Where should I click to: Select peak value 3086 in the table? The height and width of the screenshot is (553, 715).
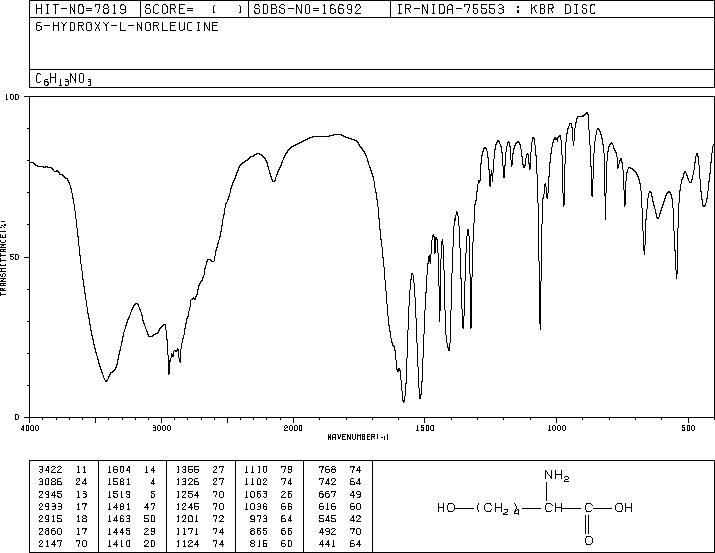coord(50,481)
